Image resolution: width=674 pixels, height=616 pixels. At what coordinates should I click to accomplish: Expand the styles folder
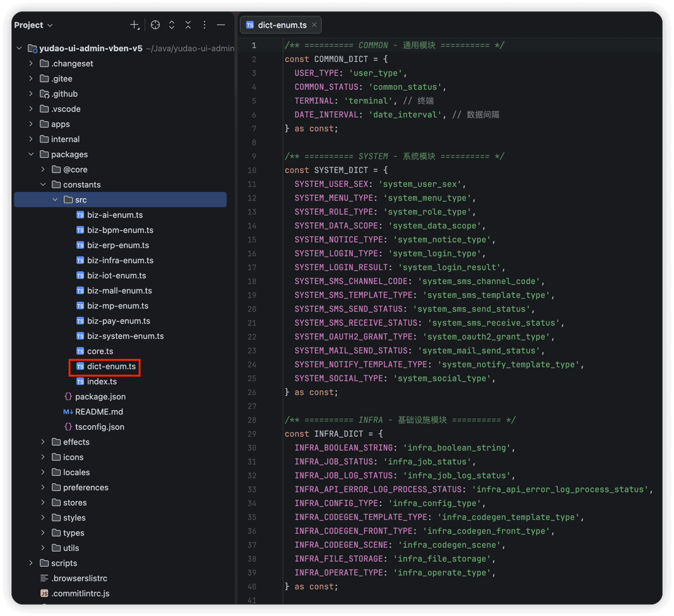[42, 518]
